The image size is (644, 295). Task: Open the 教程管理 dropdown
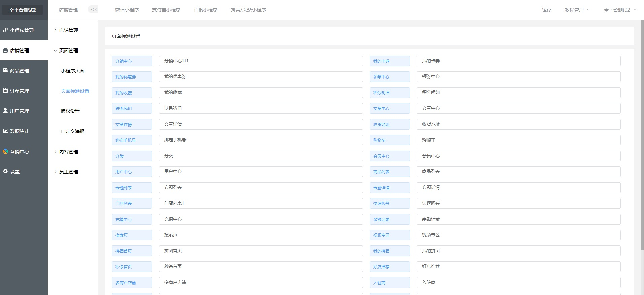click(577, 10)
